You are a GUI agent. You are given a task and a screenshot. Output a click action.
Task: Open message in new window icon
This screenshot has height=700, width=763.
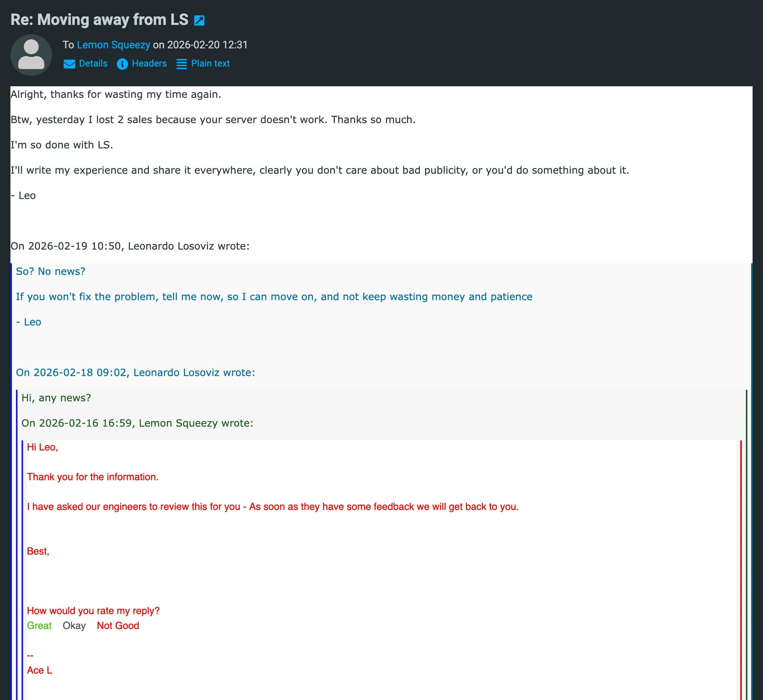coord(199,20)
